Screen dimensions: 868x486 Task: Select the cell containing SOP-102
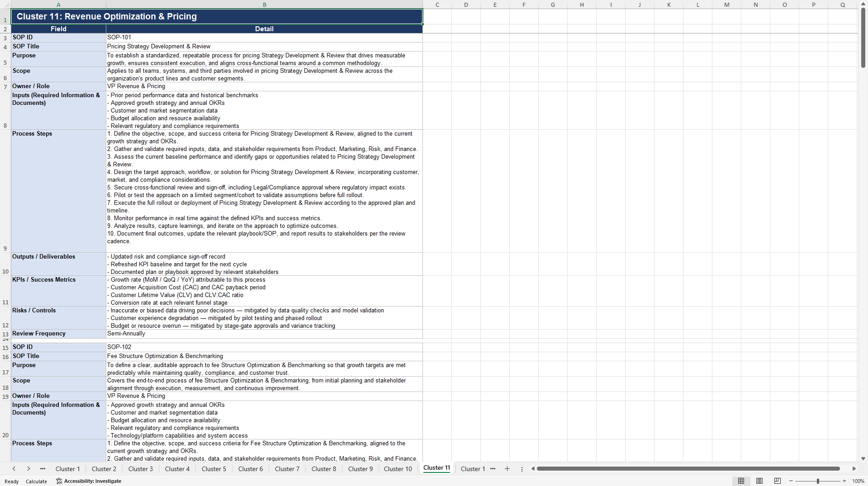pyautogui.click(x=264, y=347)
